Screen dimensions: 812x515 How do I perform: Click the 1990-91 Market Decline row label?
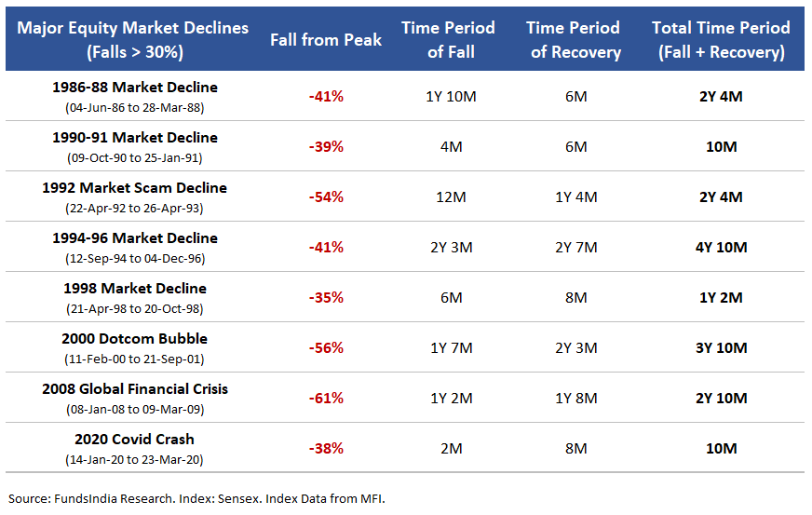pos(135,138)
